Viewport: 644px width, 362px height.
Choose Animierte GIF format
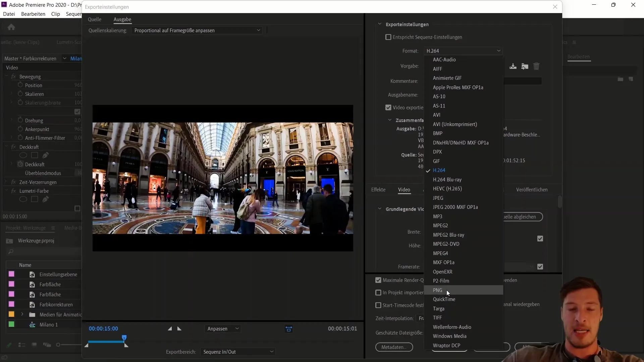(x=464, y=78)
